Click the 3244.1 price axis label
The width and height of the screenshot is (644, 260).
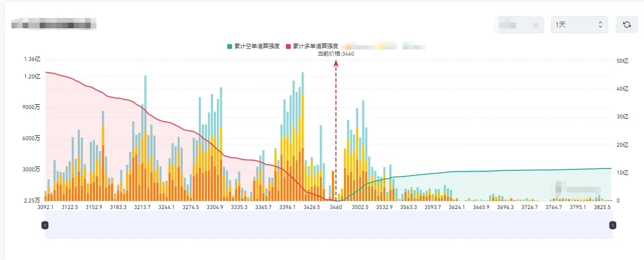(166, 207)
